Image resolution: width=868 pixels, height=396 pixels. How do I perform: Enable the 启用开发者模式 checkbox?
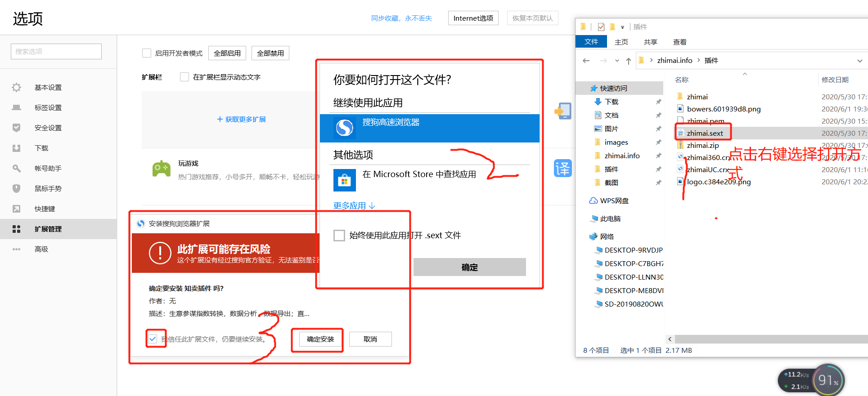[x=147, y=53]
